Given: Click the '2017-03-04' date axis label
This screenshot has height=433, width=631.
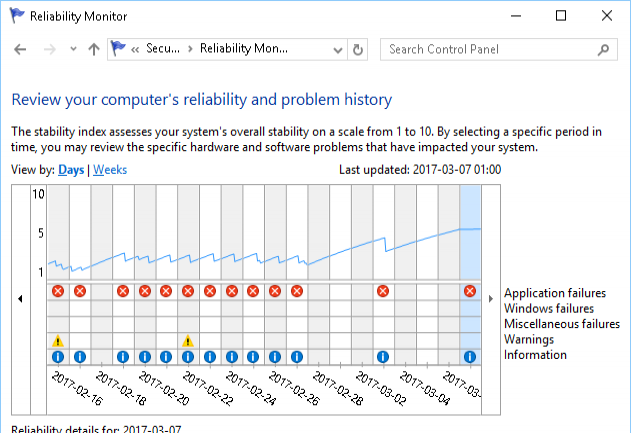Looking at the screenshot, I should [x=425, y=388].
